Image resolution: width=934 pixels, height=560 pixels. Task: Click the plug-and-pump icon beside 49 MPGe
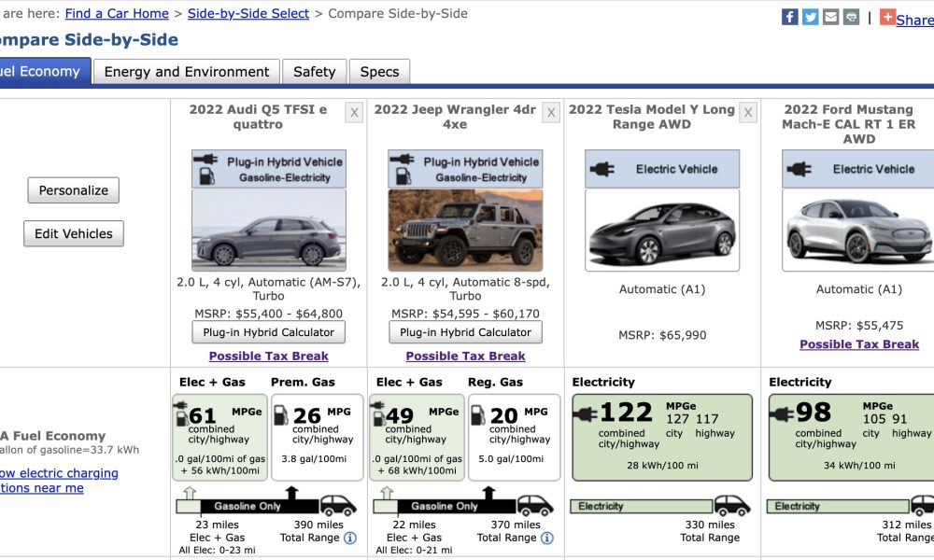pos(379,414)
